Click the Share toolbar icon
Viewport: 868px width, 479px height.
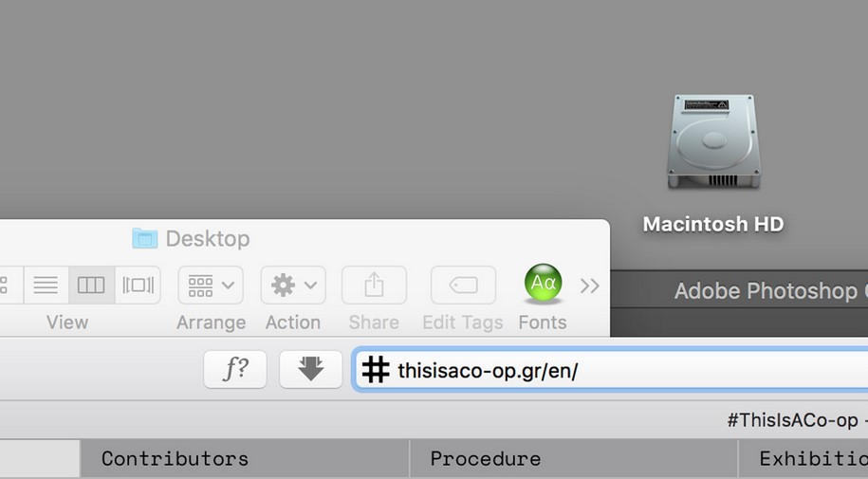pyautogui.click(x=374, y=285)
